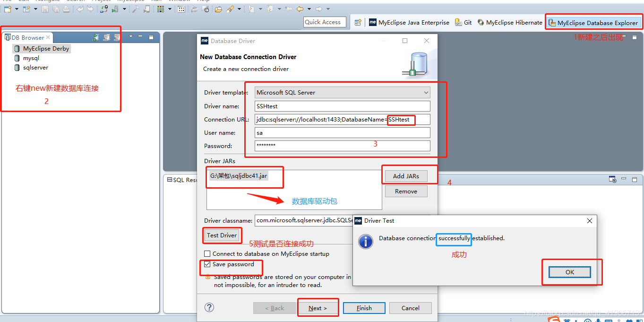
Task: Open the search tool dropdown arrow
Action: 239,9
